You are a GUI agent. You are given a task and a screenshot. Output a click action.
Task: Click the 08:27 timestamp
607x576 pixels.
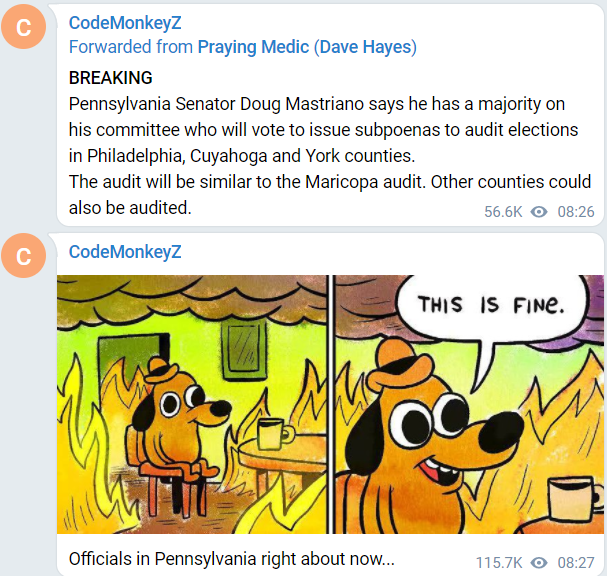pyautogui.click(x=576, y=562)
